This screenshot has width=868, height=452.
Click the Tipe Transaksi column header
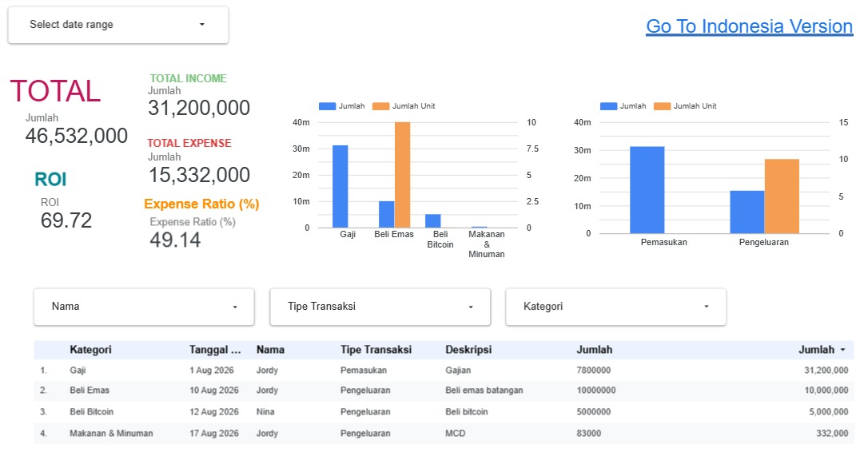[x=376, y=350]
